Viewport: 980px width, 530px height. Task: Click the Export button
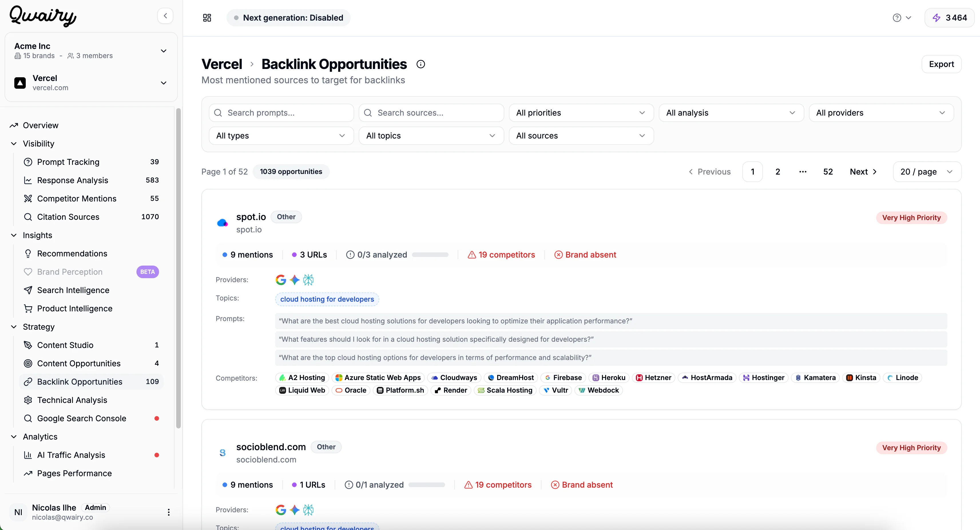[941, 64]
